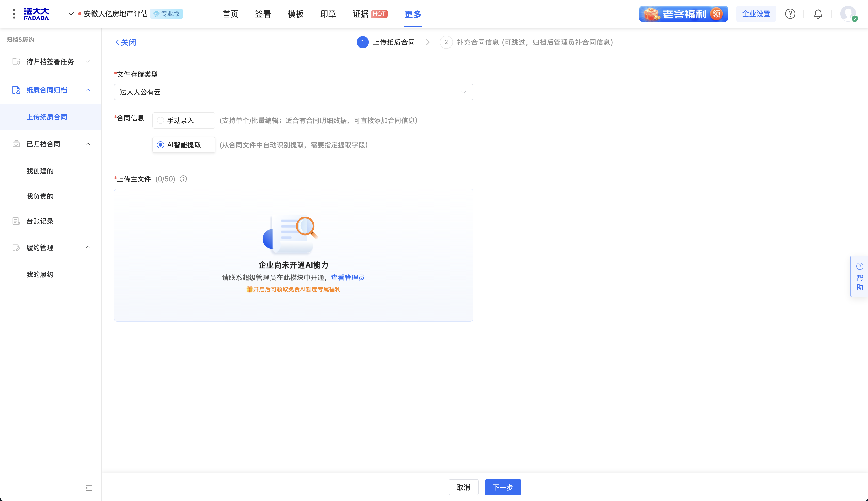Click the 老客福利 promotional banner
868x501 pixels.
tap(683, 14)
